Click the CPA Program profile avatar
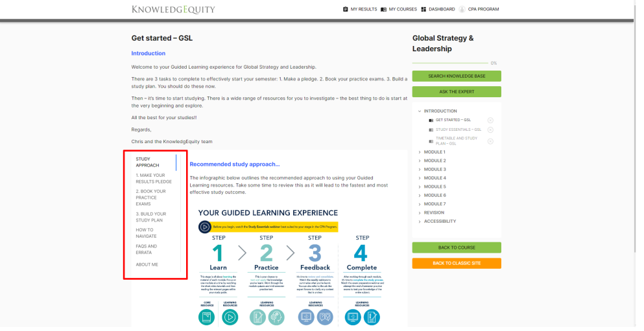The height and width of the screenshot is (331, 644). 462,9
